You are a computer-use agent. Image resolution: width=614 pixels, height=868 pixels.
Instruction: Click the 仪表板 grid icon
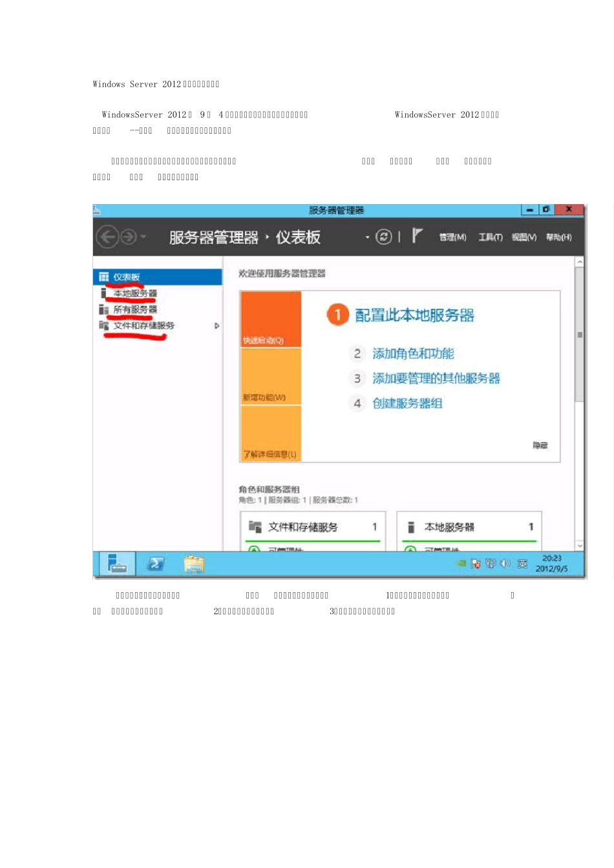tap(103, 277)
